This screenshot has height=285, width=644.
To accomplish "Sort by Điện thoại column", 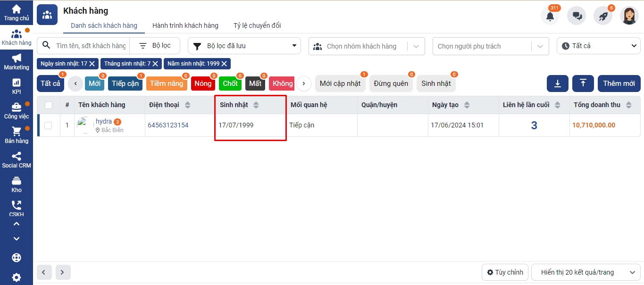I will coord(188,105).
